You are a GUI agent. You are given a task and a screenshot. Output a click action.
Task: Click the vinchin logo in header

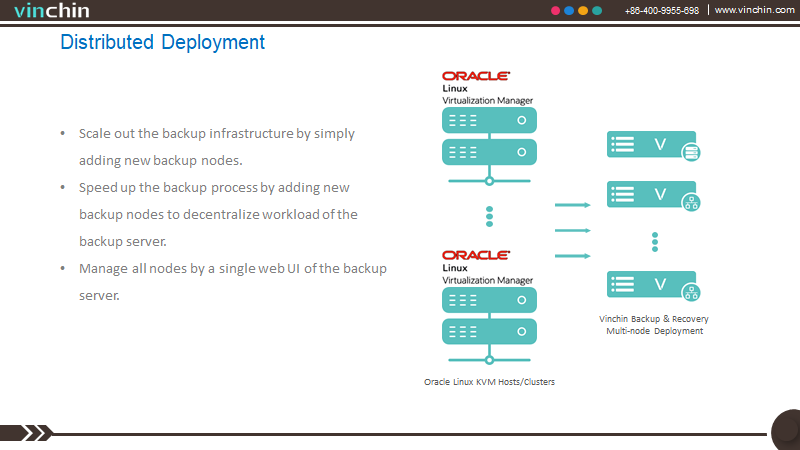[x=52, y=11]
